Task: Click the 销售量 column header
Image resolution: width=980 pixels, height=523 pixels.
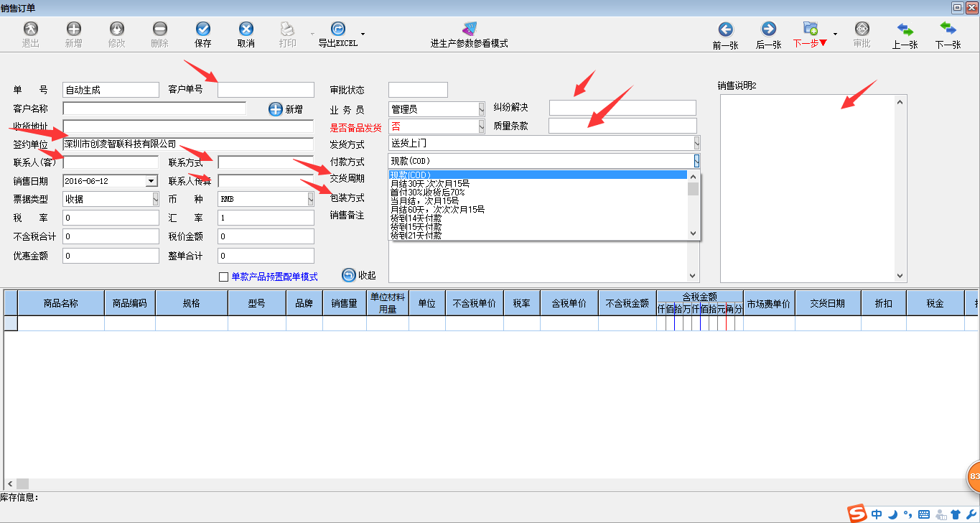Action: click(345, 304)
